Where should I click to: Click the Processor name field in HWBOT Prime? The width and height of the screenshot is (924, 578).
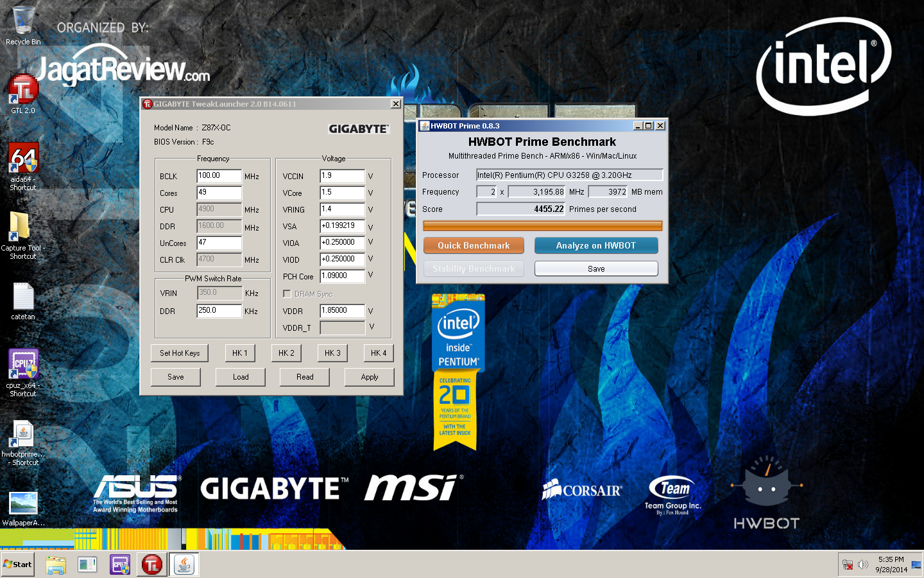tap(569, 175)
